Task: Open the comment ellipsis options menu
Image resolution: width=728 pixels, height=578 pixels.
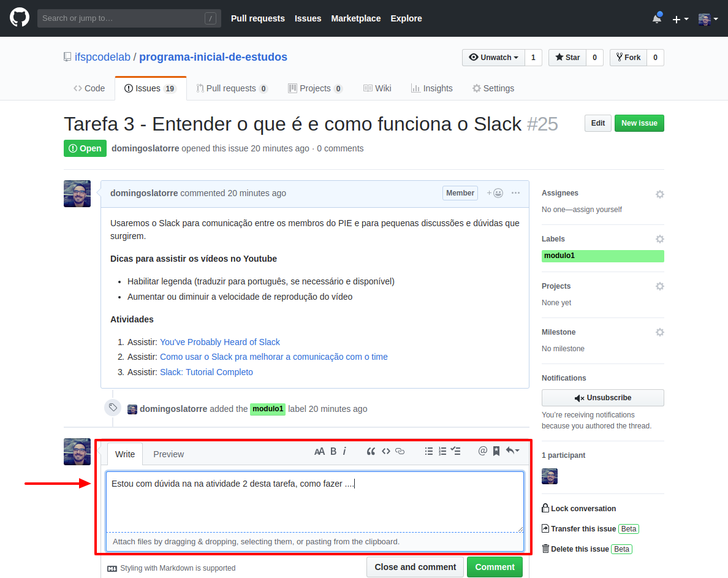Action: pos(515,192)
